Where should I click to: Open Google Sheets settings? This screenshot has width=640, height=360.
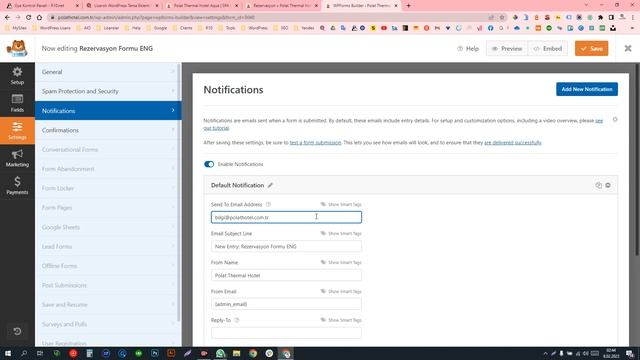coord(108,227)
